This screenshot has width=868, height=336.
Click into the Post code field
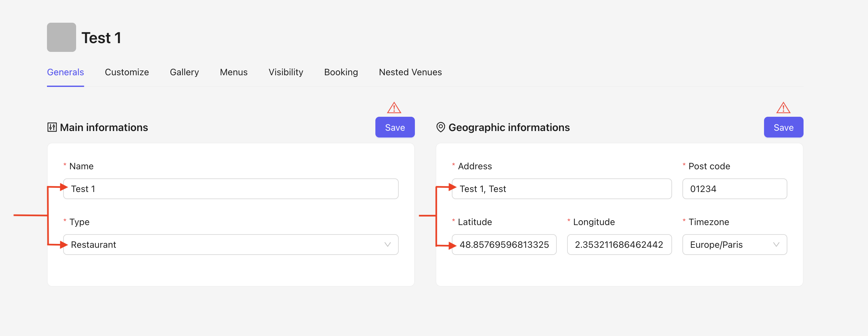734,189
